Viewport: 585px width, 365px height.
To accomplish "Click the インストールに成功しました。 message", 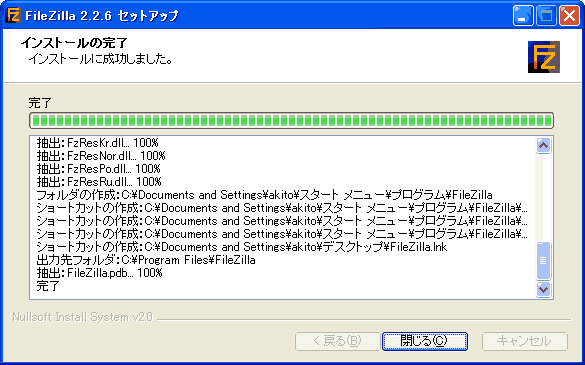I will [x=100, y=59].
